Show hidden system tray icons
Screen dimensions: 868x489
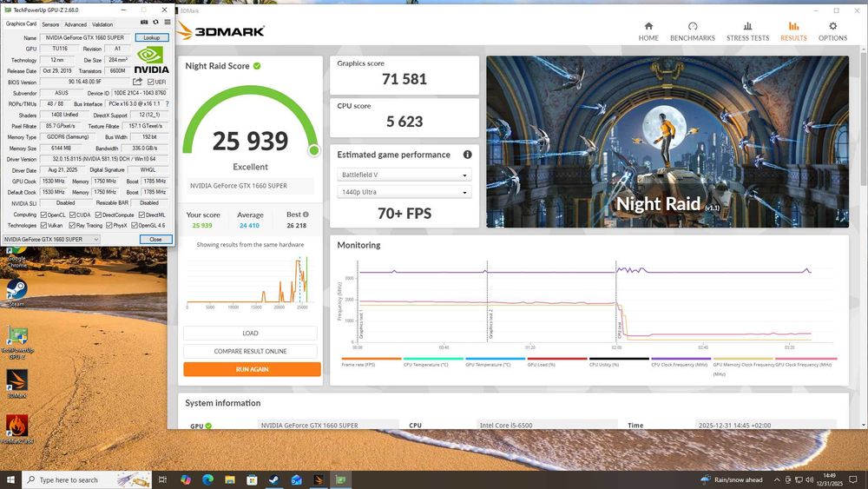[777, 479]
